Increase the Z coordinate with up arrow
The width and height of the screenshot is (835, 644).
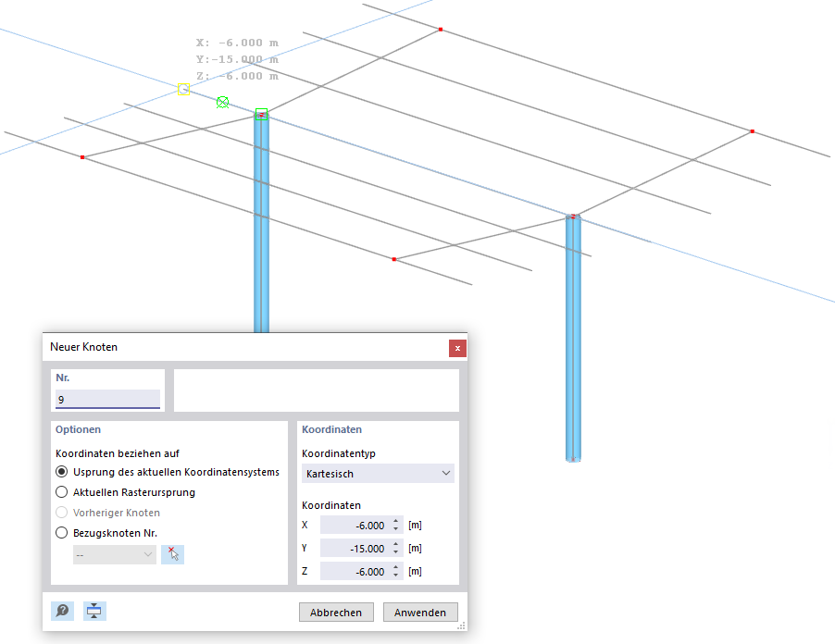(395, 568)
